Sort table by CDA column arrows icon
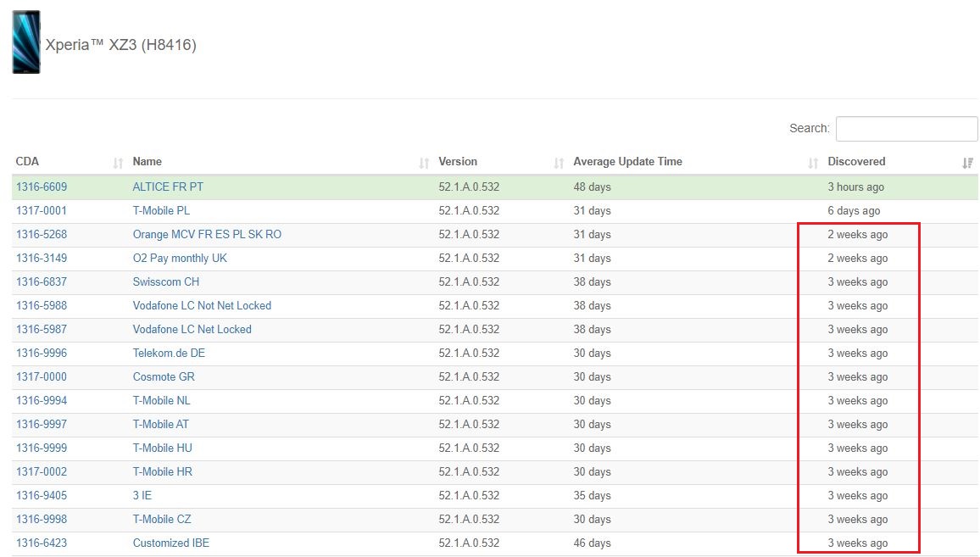The height and width of the screenshot is (557, 980). [118, 163]
